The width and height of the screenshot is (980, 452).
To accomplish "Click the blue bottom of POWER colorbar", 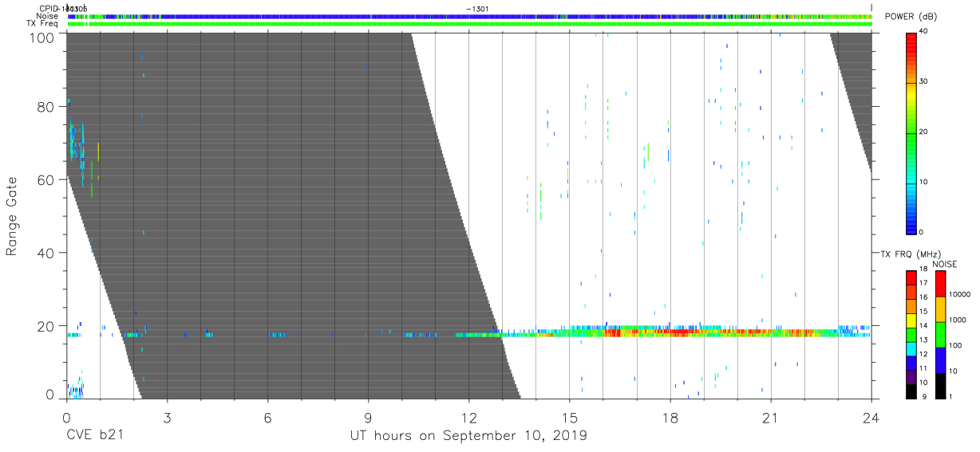I will pos(911,222).
